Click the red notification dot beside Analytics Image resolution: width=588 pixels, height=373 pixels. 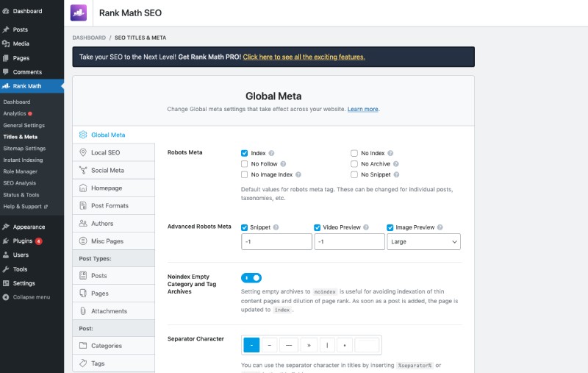(x=30, y=114)
